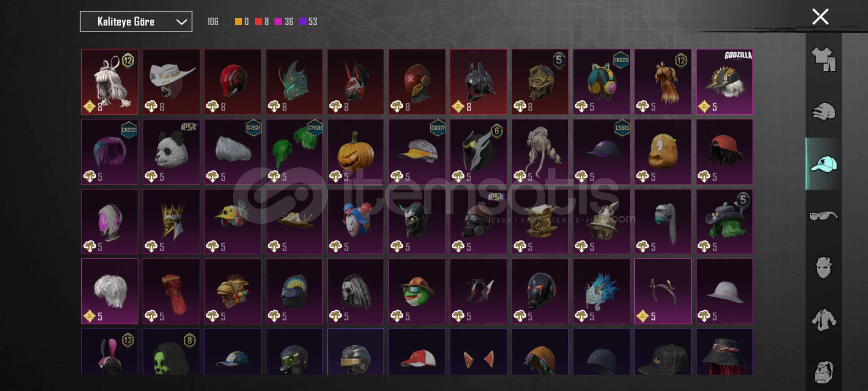Click the dropdown chevron arrow
The height and width of the screenshot is (391, 868).
point(182,22)
